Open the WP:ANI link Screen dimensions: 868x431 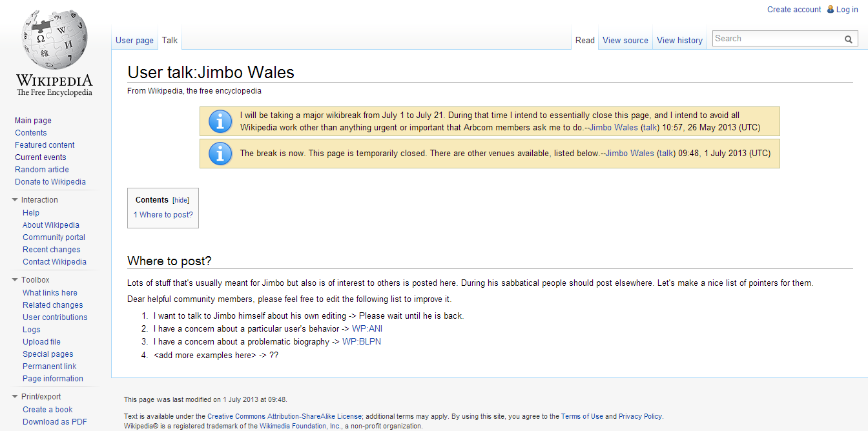(x=367, y=329)
